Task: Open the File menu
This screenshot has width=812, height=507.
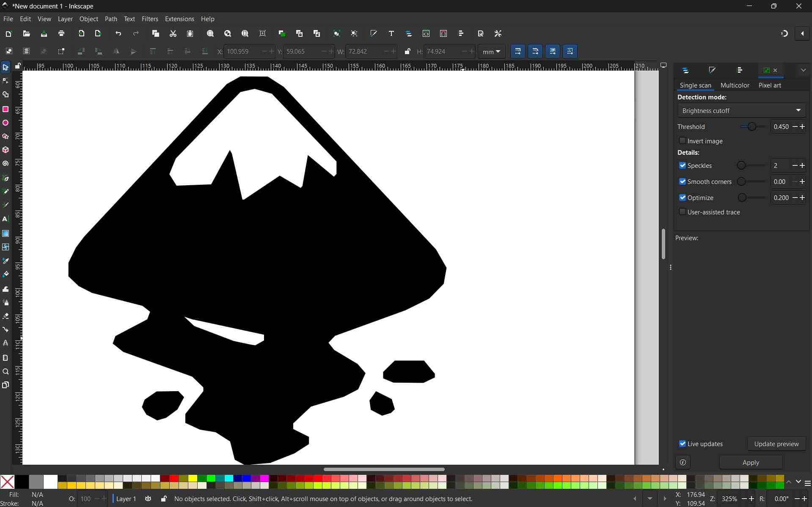Action: 8,19
